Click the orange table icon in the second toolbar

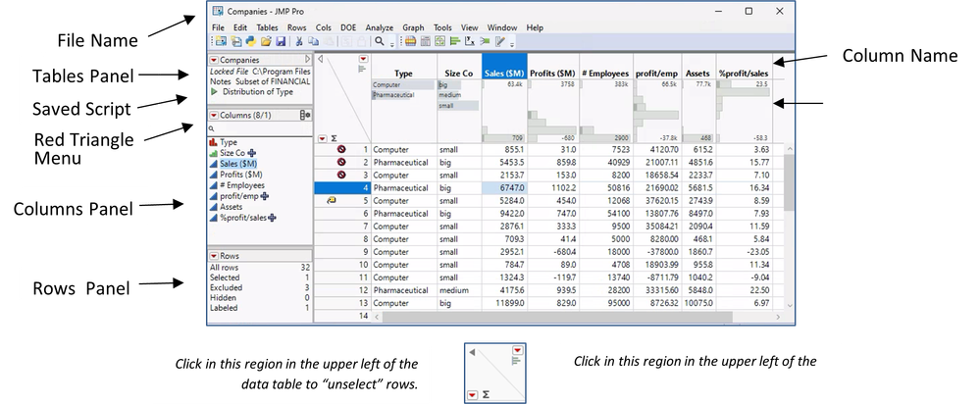pyautogui.click(x=411, y=42)
